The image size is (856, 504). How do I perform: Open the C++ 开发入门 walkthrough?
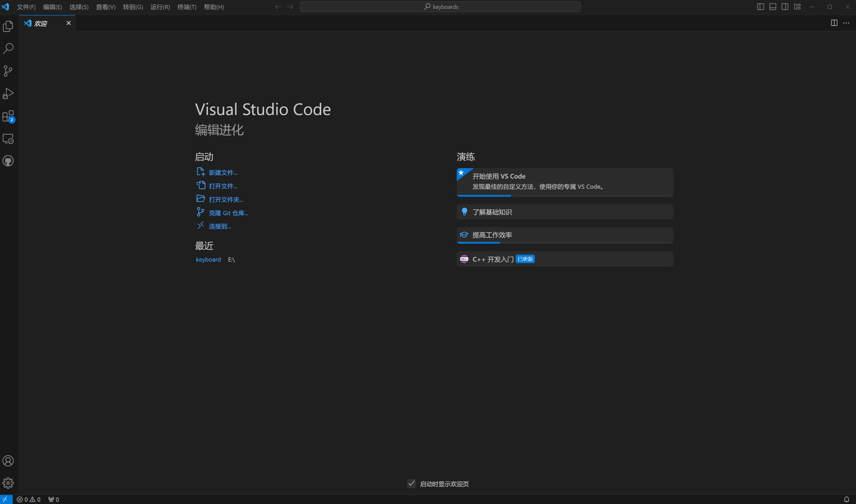point(565,259)
